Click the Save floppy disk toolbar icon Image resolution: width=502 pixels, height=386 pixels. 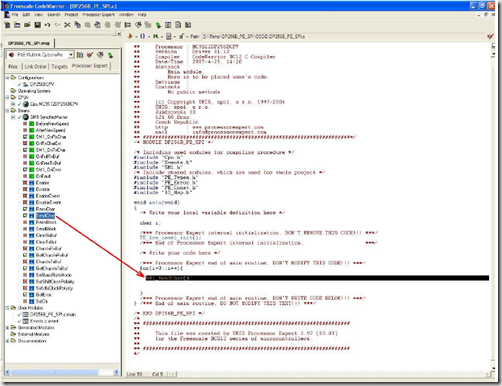37,25
